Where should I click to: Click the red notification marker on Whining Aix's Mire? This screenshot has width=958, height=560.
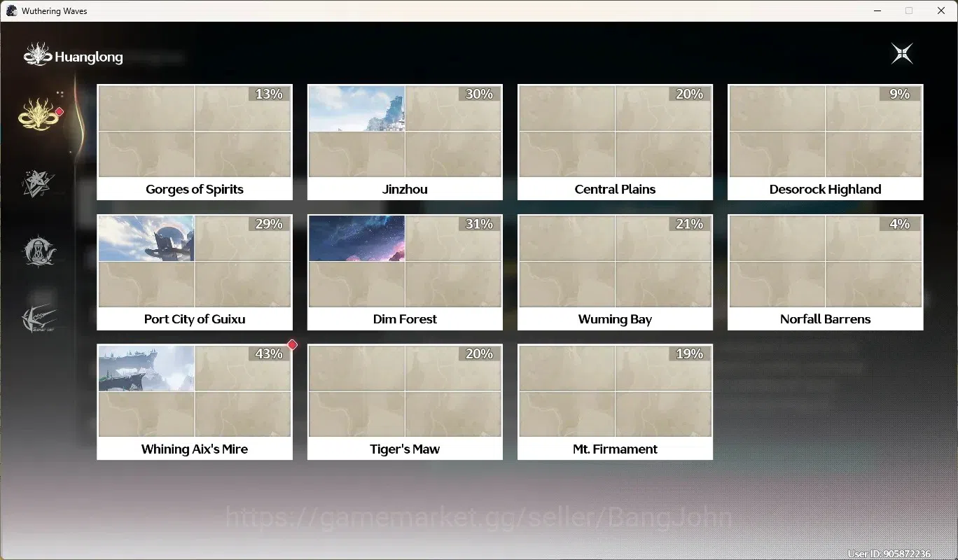point(292,344)
